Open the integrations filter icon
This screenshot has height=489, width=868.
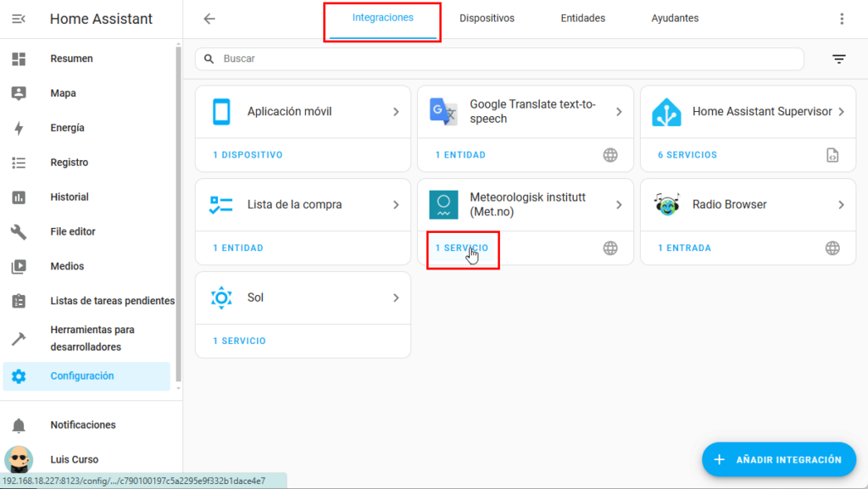coord(838,59)
